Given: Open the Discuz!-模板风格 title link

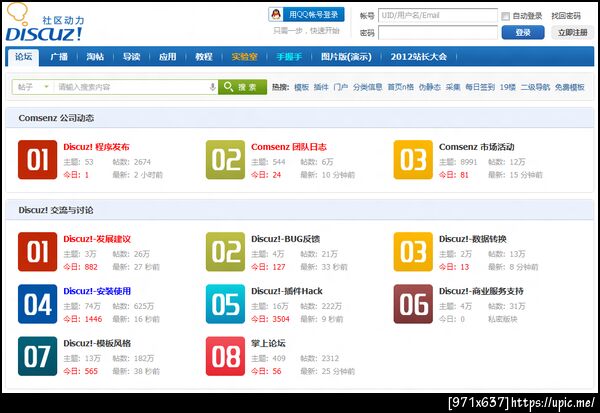Looking at the screenshot, I should pyautogui.click(x=97, y=343).
